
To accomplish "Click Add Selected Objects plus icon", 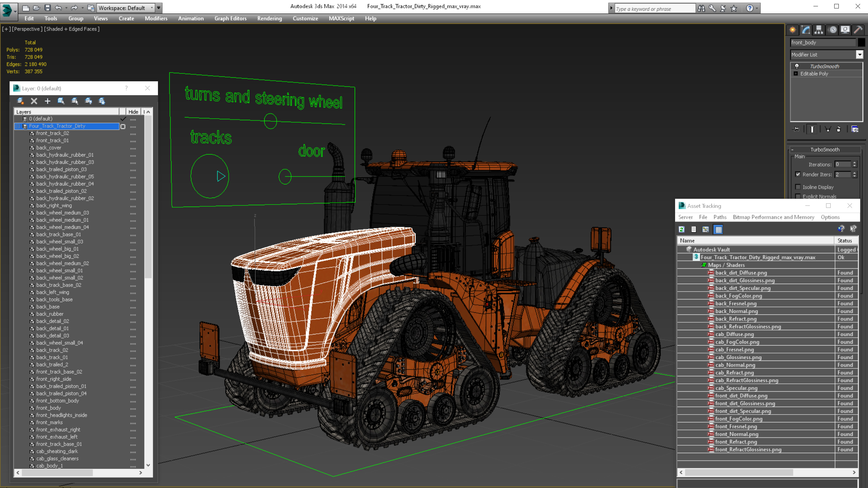I will click(x=48, y=101).
